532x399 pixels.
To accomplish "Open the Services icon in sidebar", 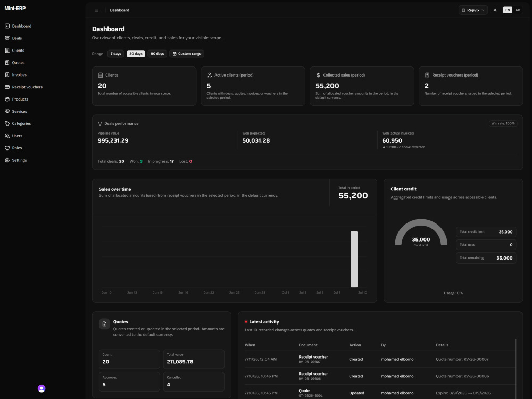I will (x=7, y=112).
